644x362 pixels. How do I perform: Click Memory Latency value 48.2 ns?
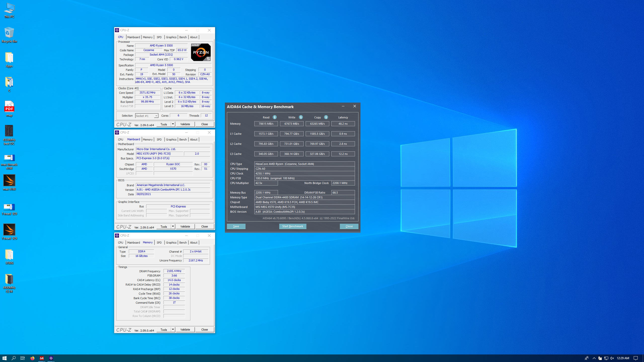pos(343,124)
